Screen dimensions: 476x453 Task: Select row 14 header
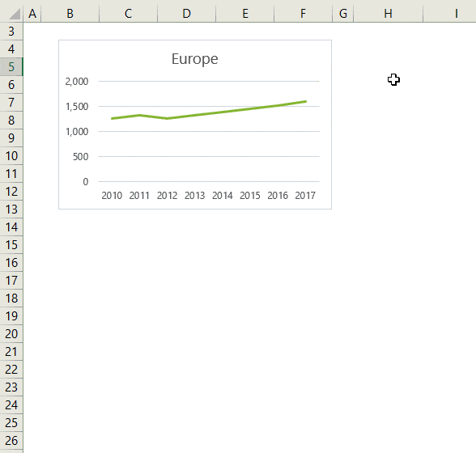(x=11, y=227)
